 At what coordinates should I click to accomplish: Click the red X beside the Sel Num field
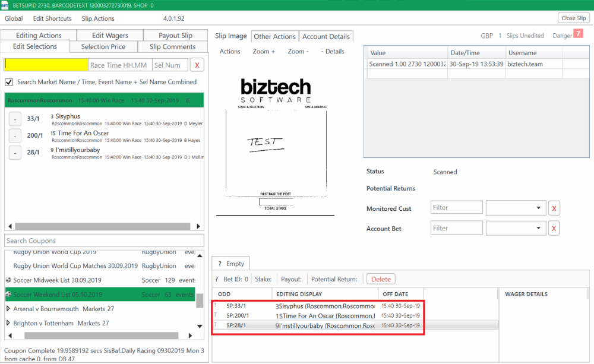tap(197, 64)
